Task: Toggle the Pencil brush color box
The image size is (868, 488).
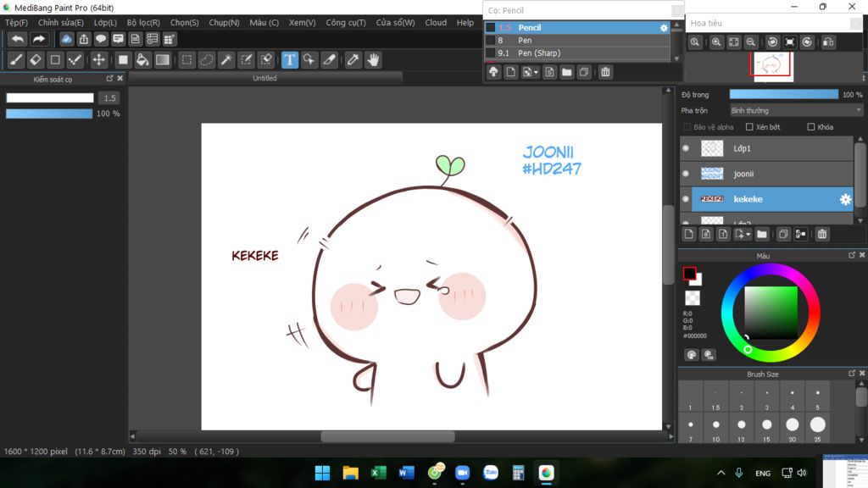Action: (491, 28)
